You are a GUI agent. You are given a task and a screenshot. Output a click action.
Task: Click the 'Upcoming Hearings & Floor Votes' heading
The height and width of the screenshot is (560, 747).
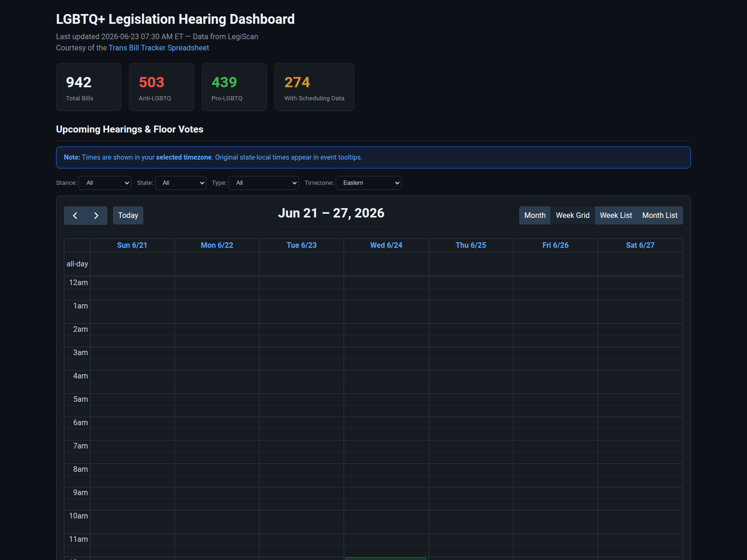130,129
